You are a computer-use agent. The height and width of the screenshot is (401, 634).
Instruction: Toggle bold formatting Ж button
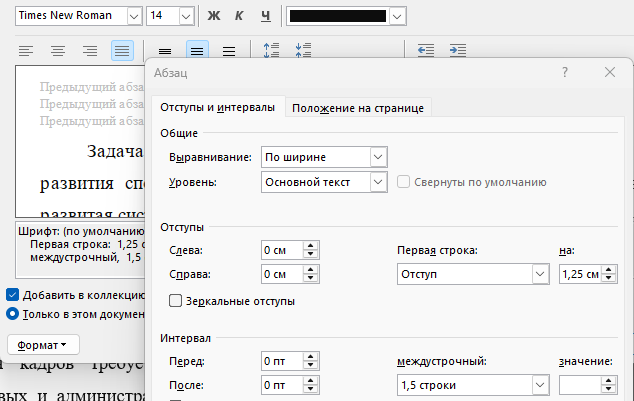coord(214,16)
